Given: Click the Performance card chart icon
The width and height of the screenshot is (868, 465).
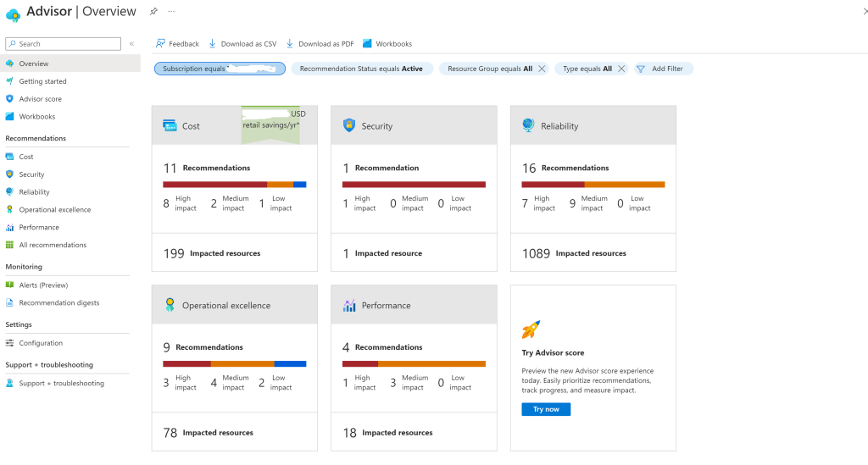Looking at the screenshot, I should pos(348,305).
